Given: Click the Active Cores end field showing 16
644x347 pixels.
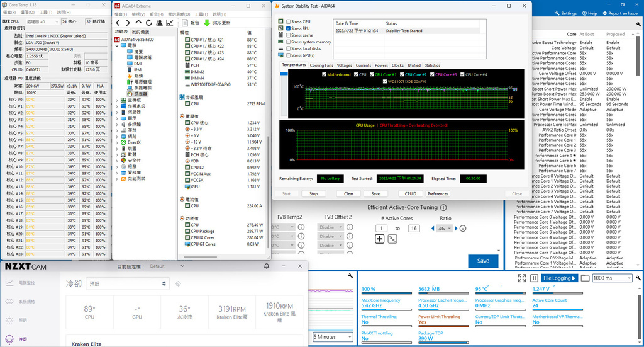Looking at the screenshot, I should (414, 229).
